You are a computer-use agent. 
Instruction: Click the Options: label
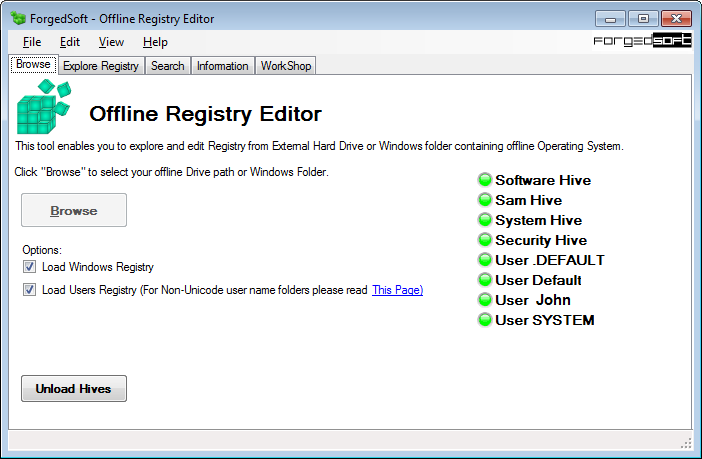click(42, 250)
